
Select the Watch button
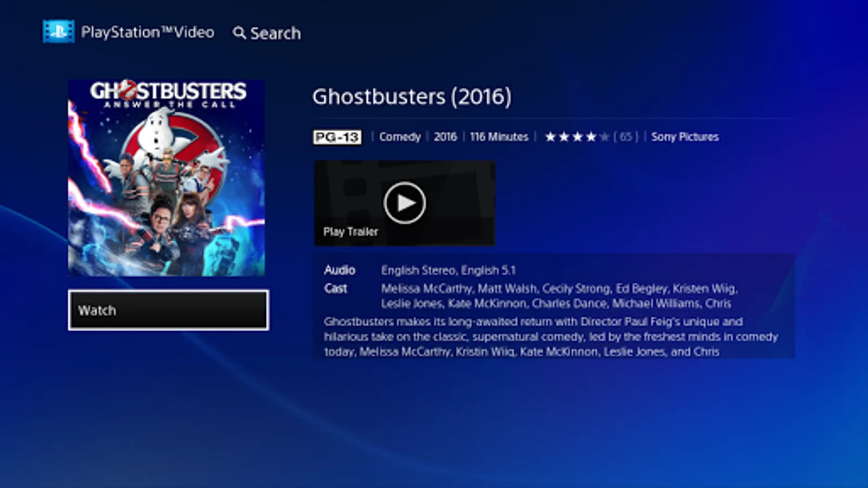tap(168, 310)
